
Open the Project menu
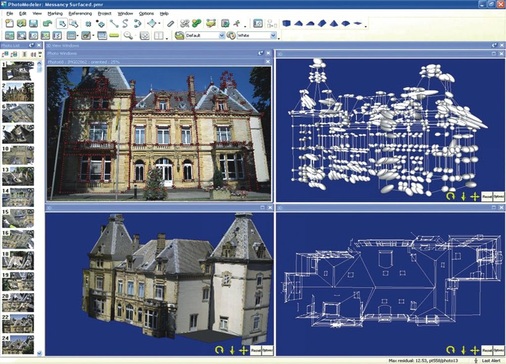click(x=104, y=13)
